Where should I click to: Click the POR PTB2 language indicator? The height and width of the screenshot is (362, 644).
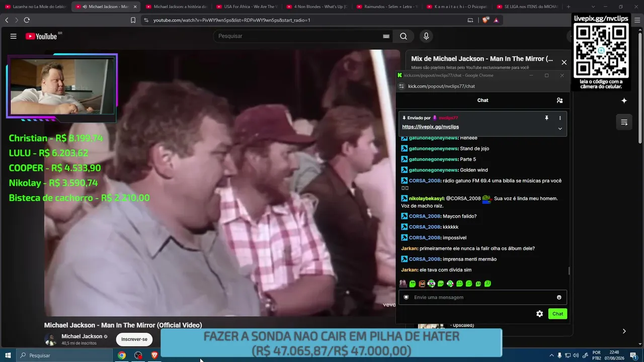pyautogui.click(x=597, y=355)
